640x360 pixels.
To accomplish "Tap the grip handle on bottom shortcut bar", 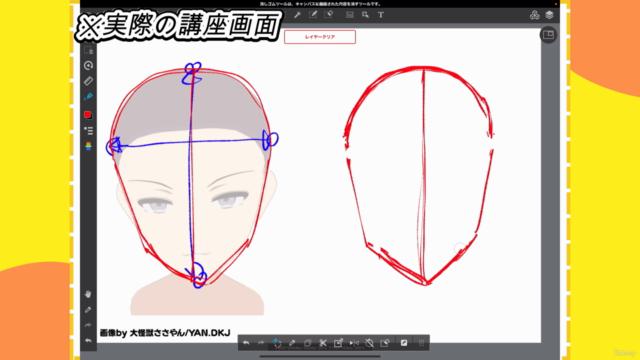I will tap(422, 343).
